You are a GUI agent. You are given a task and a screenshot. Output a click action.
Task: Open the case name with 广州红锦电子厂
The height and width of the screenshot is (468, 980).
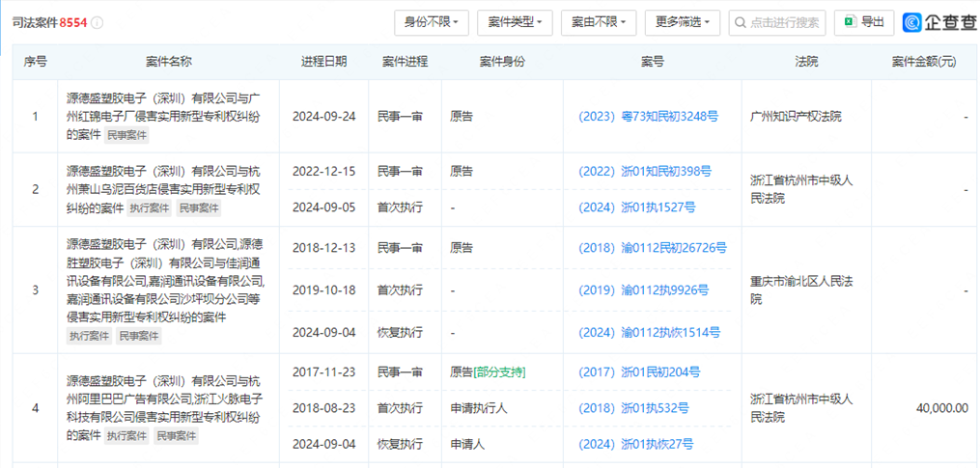[x=162, y=116]
